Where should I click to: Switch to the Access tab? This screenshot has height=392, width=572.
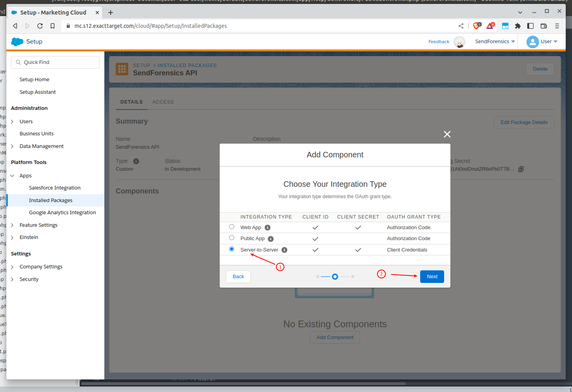(x=163, y=102)
